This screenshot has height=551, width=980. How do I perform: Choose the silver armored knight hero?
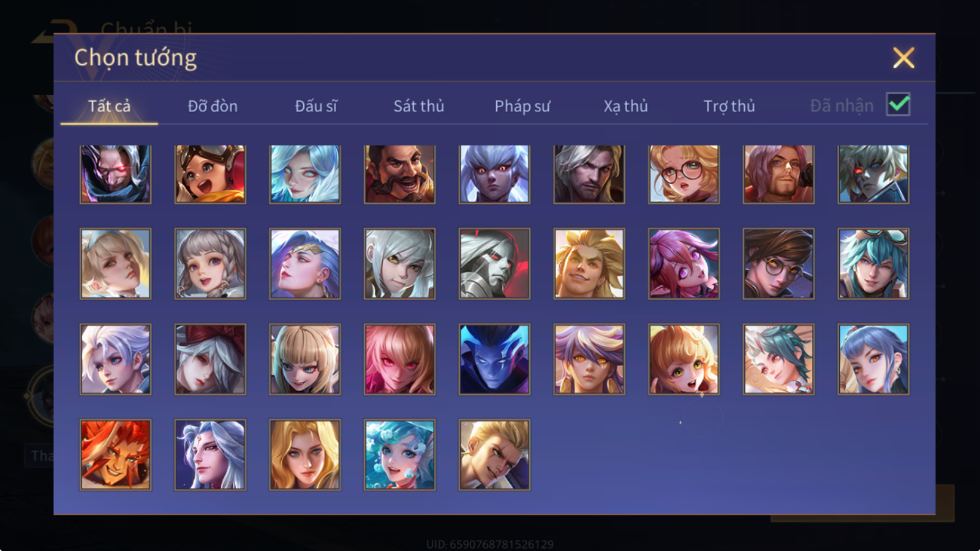coord(494,264)
